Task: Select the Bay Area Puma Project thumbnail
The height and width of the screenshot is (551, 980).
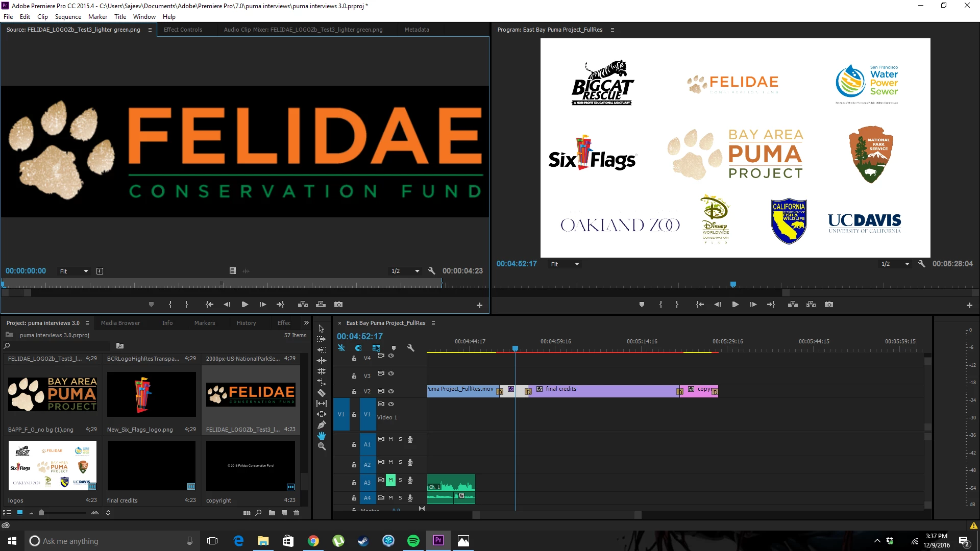Action: [52, 394]
